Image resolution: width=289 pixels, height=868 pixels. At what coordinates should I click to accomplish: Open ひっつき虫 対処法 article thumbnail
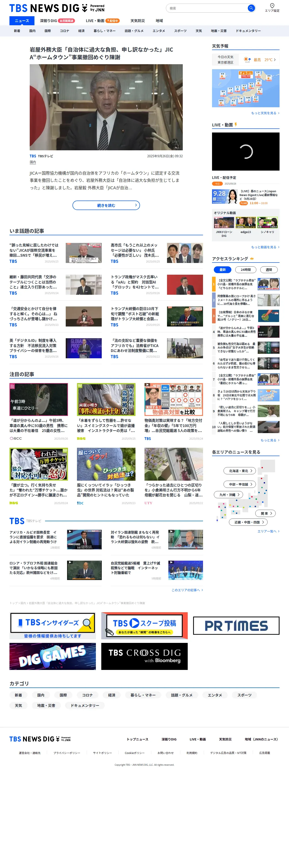(x=106, y=464)
